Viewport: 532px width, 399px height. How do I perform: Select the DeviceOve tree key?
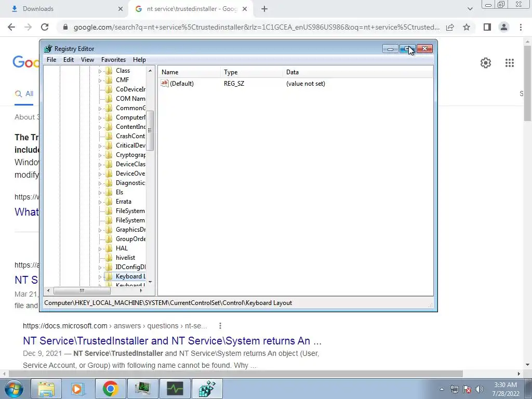click(130, 174)
